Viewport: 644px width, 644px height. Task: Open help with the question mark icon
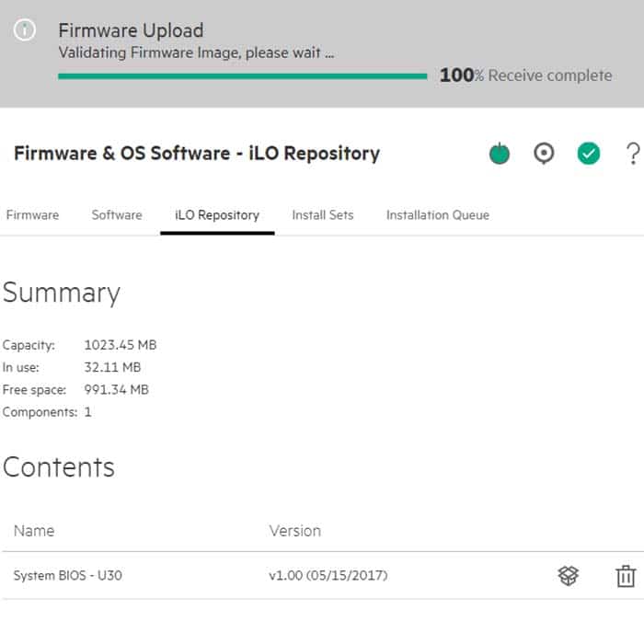[632, 154]
